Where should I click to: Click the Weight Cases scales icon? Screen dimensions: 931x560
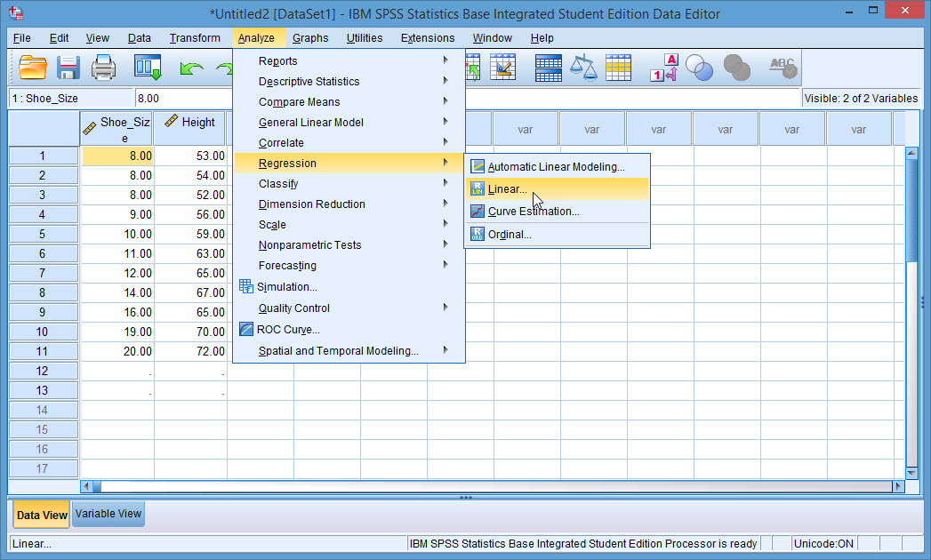coord(583,68)
